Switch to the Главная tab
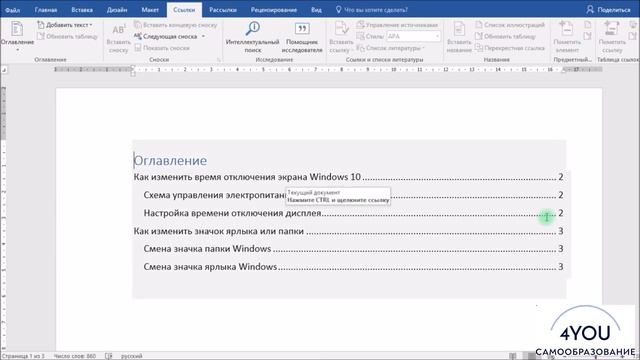The image size is (640, 360). point(46,10)
